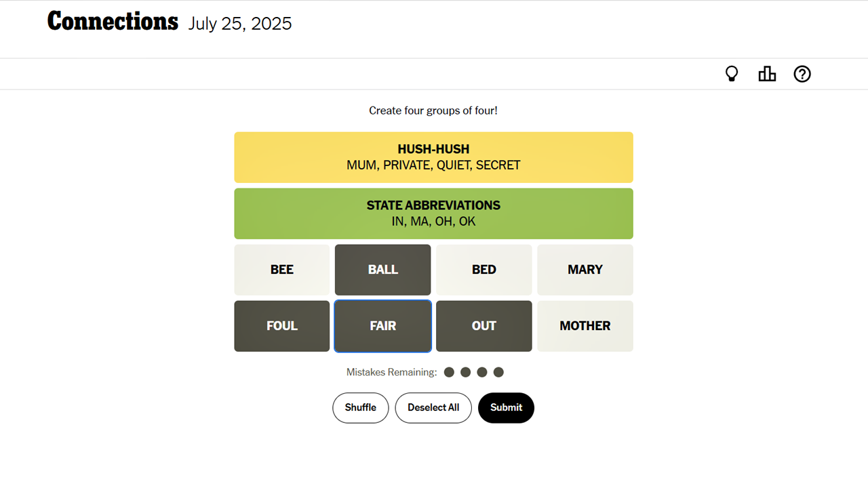Deselect the FAIR tile
Viewport: 868px width, 488px height.
tap(382, 326)
